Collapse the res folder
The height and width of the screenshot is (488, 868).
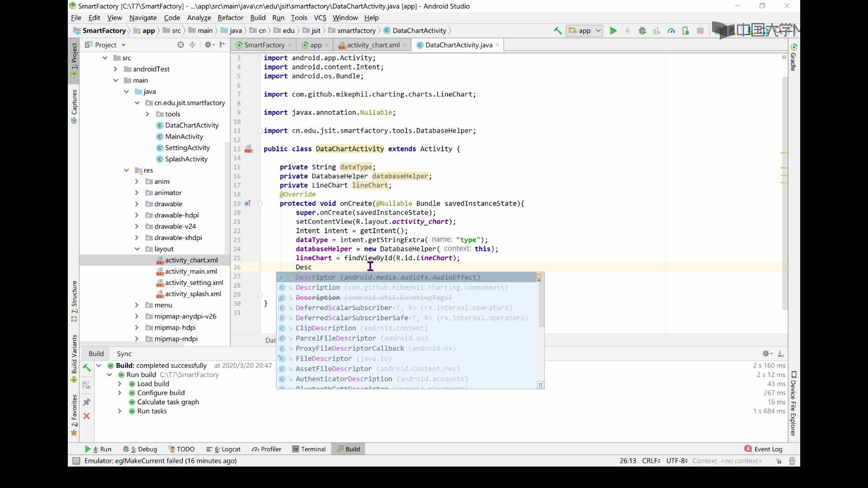pyautogui.click(x=126, y=170)
